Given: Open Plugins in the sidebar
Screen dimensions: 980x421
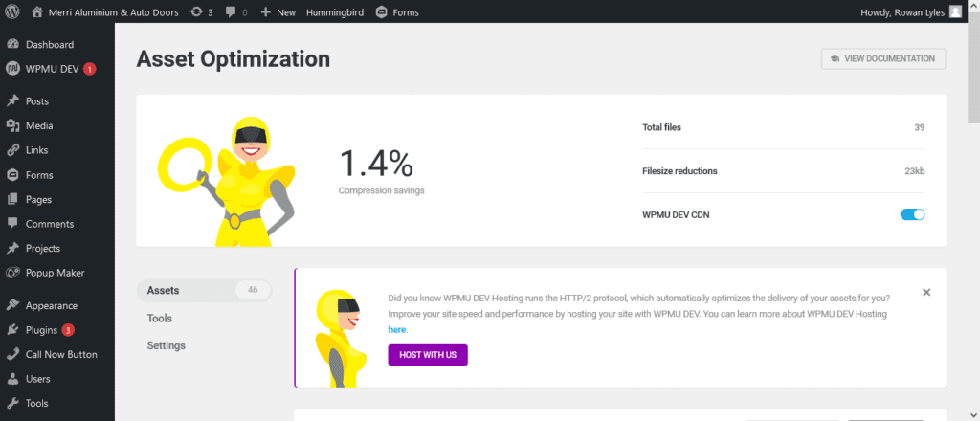Looking at the screenshot, I should pos(42,330).
